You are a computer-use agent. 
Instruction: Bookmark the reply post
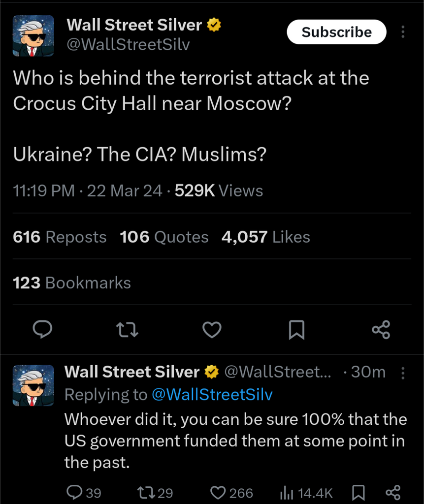coord(359,492)
